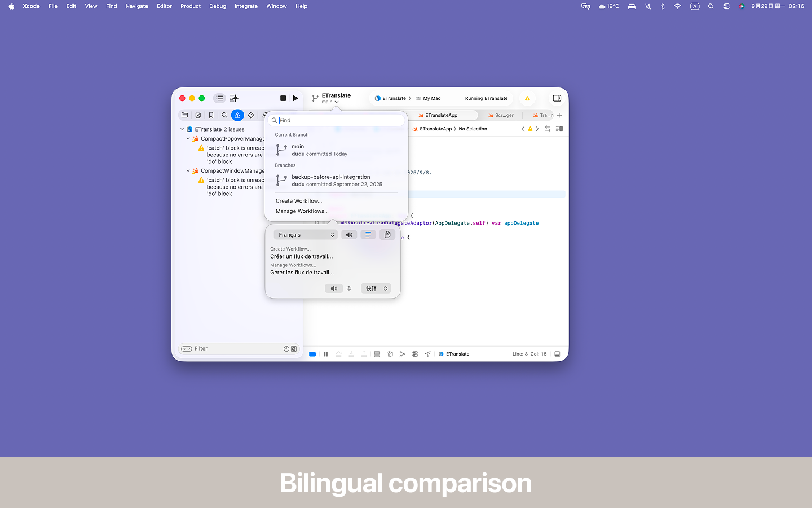This screenshot has width=812, height=508.
Task: Open the Français language dropdown
Action: 306,235
